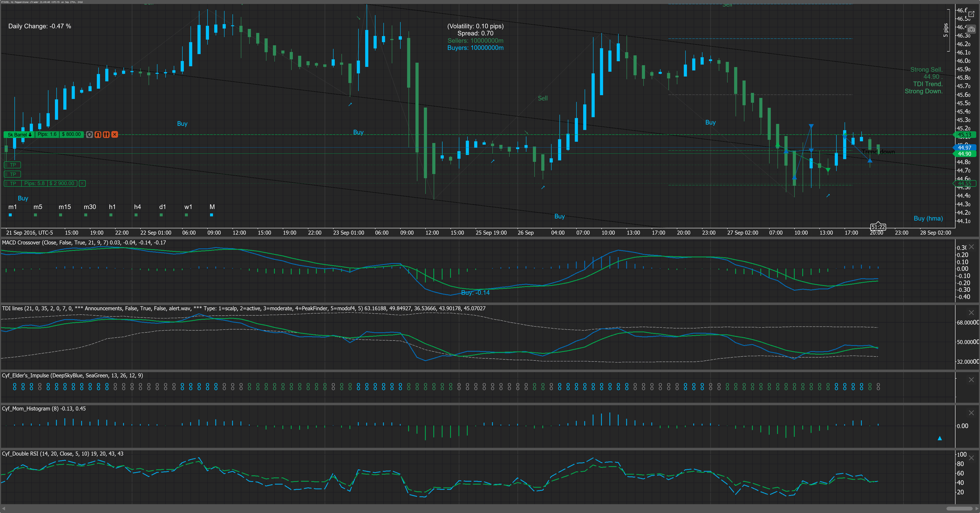Click the w1 timeframe signal label

click(x=188, y=207)
